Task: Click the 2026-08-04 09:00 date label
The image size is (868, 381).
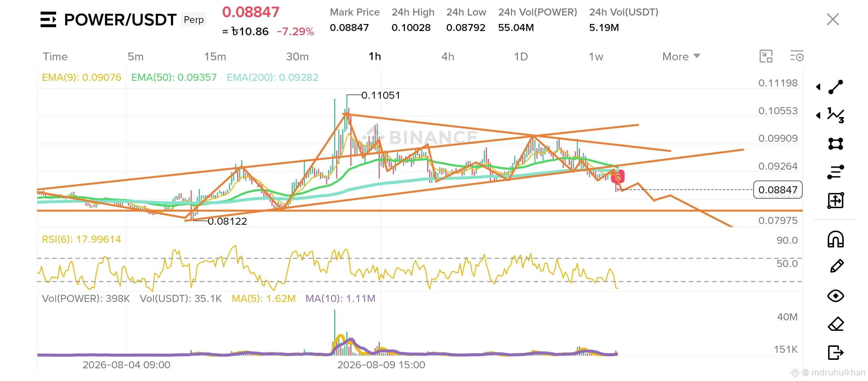Action: [126, 365]
